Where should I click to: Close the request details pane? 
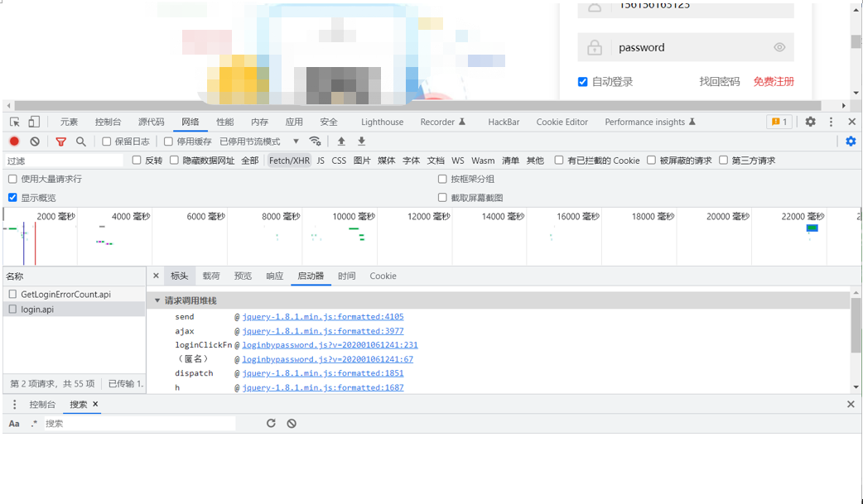click(156, 276)
